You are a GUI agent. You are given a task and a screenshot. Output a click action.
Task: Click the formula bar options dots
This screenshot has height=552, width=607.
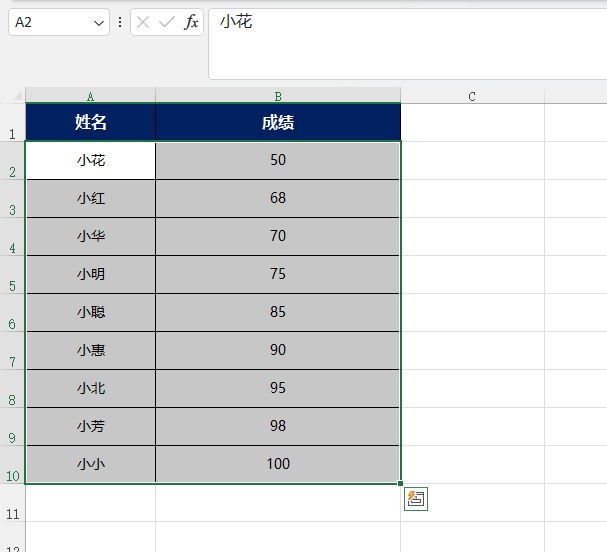click(x=120, y=22)
